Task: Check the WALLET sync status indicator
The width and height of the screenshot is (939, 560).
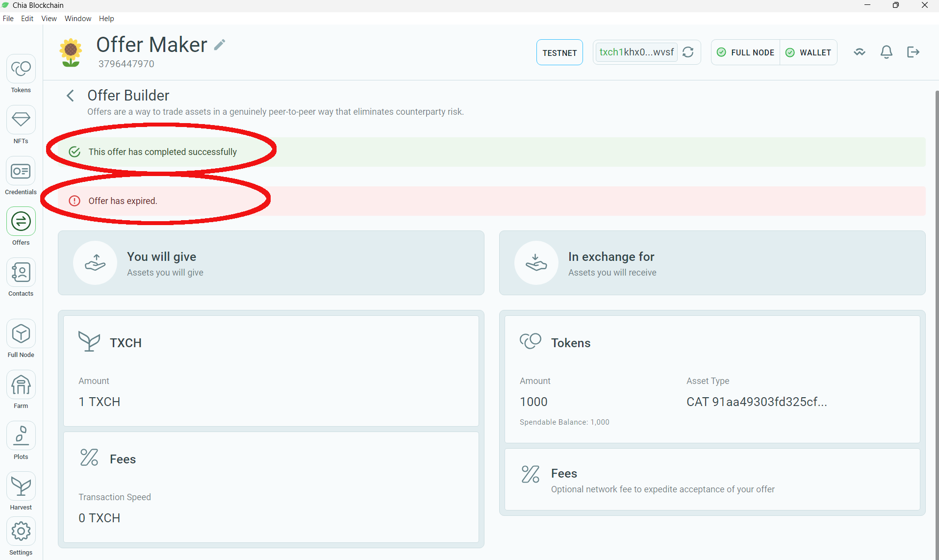Action: click(x=809, y=52)
